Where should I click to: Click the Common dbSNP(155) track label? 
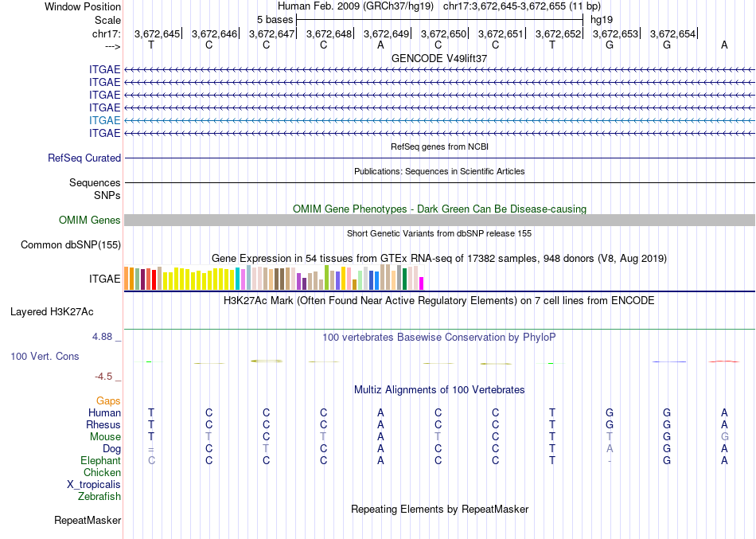70,245
